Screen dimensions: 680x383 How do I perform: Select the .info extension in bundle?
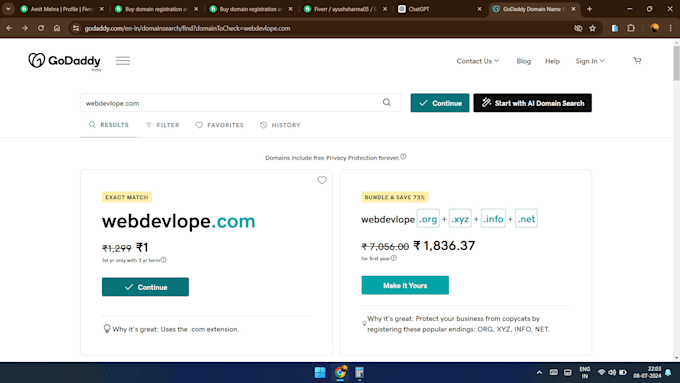click(493, 219)
